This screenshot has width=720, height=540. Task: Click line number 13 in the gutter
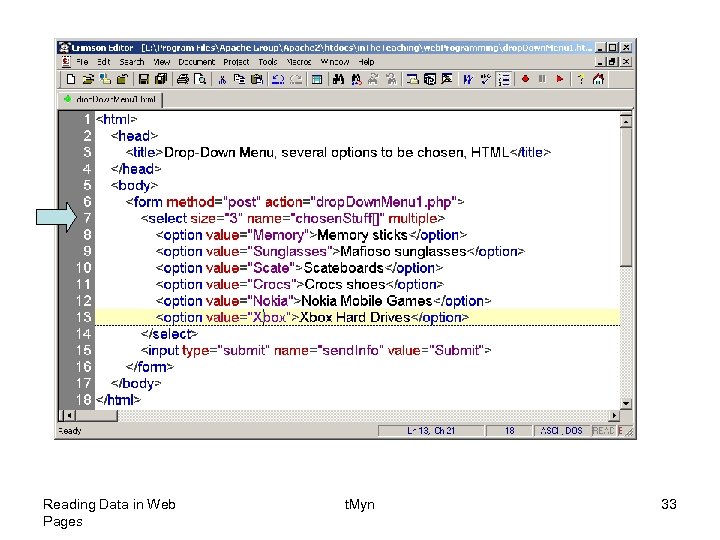tap(84, 317)
